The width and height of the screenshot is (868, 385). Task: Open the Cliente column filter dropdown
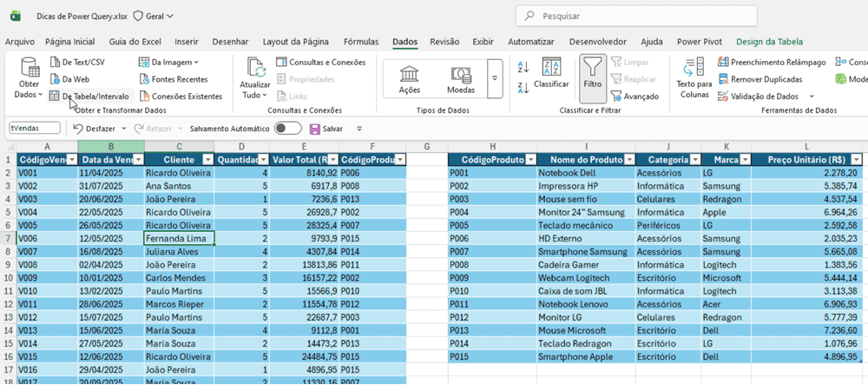coord(207,160)
